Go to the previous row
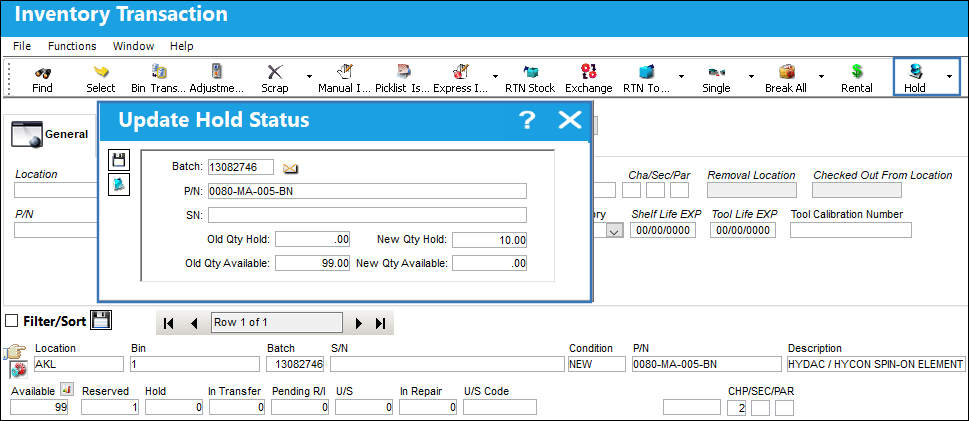 click(x=194, y=323)
